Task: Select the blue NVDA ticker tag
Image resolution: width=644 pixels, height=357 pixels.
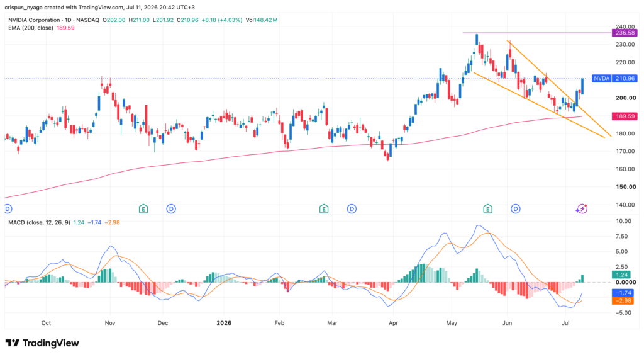Action: (602, 79)
